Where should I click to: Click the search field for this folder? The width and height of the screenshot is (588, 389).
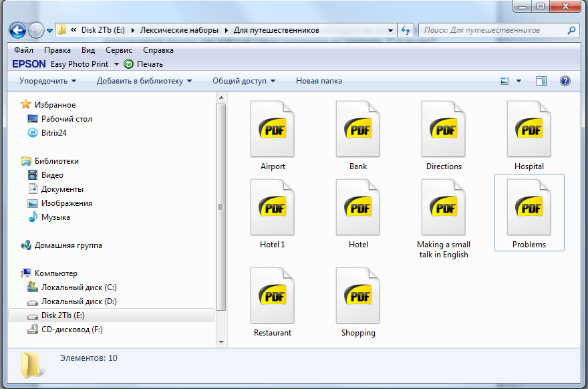coord(493,30)
